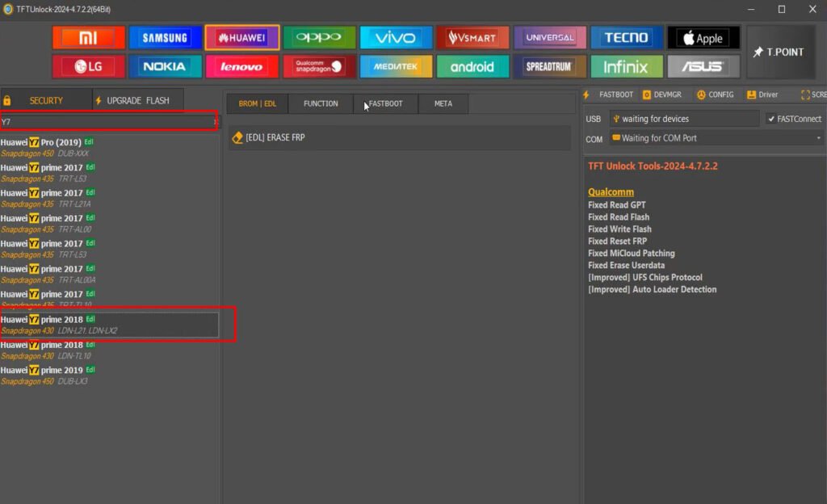Open the LG brand tile
Viewport: 827px width, 504px height.
pyautogui.click(x=89, y=66)
